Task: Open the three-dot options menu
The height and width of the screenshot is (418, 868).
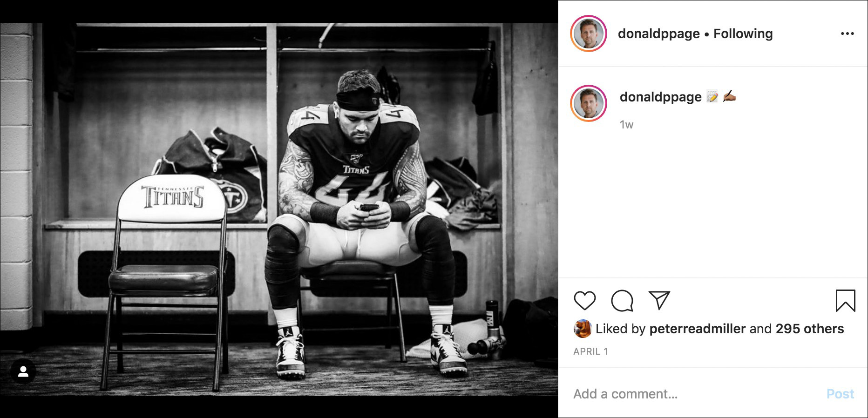Action: 848,33
